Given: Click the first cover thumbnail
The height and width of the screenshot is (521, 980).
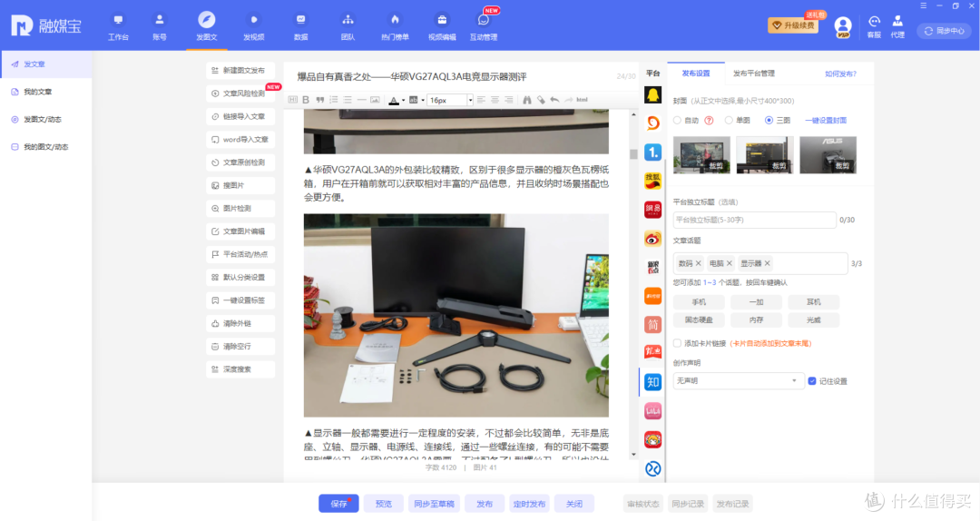Looking at the screenshot, I should pyautogui.click(x=701, y=155).
